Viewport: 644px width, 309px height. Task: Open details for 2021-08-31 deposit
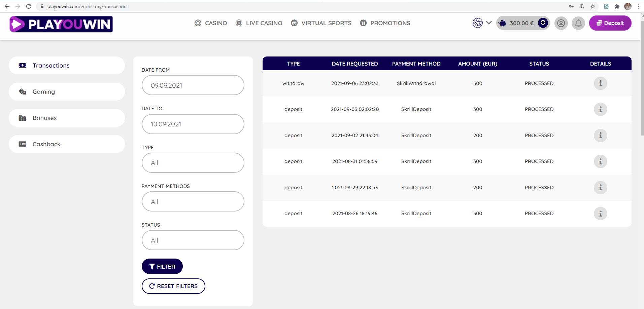pos(600,161)
